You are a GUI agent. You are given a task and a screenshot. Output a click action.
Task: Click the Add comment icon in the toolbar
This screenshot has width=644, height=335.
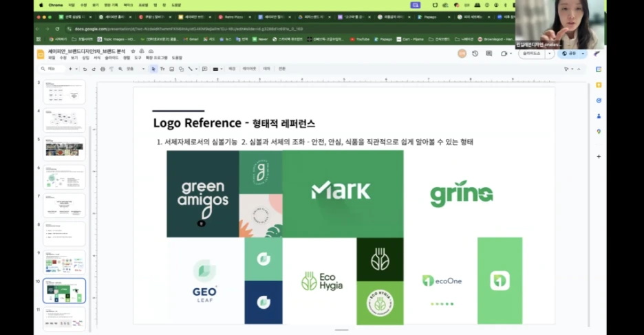(204, 69)
